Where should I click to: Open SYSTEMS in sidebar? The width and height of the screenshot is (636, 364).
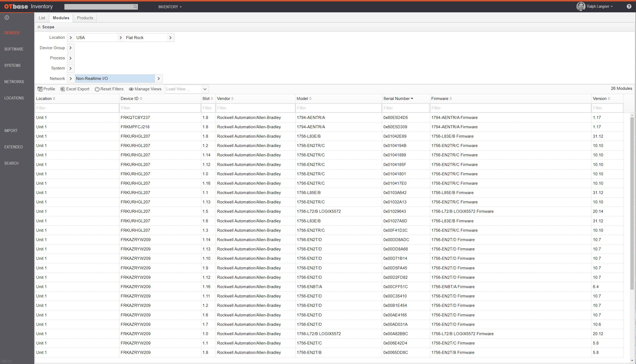coord(12,65)
